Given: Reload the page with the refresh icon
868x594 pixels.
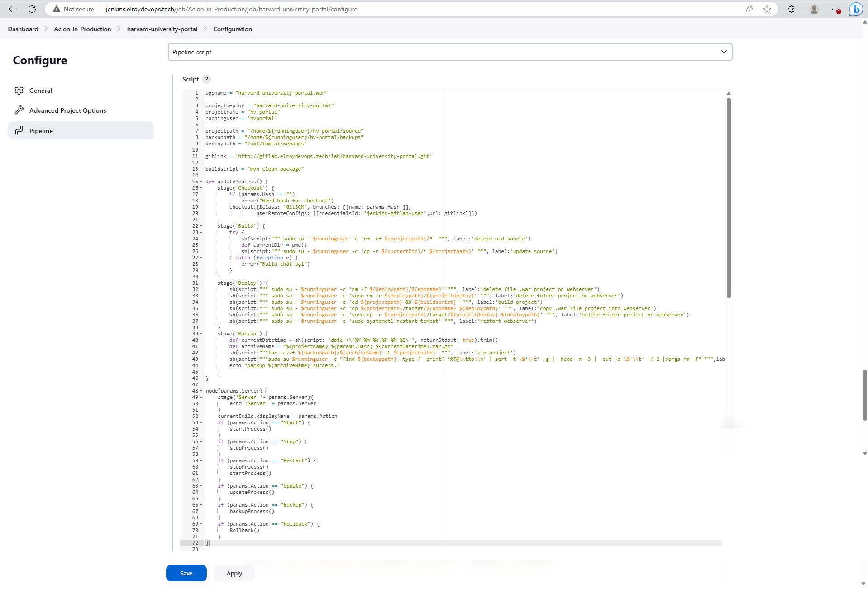Looking at the screenshot, I should pyautogui.click(x=32, y=9).
